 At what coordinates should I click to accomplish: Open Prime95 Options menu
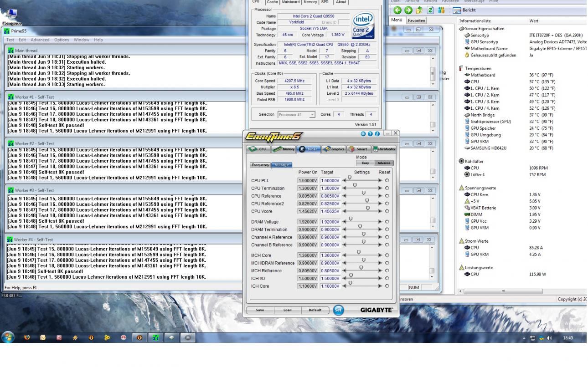point(62,40)
